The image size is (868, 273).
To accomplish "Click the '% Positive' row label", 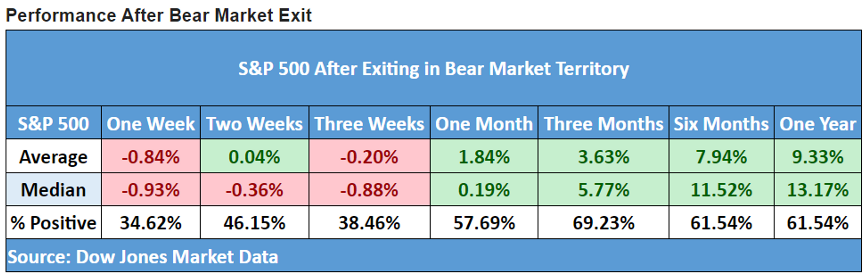I will click(x=53, y=223).
